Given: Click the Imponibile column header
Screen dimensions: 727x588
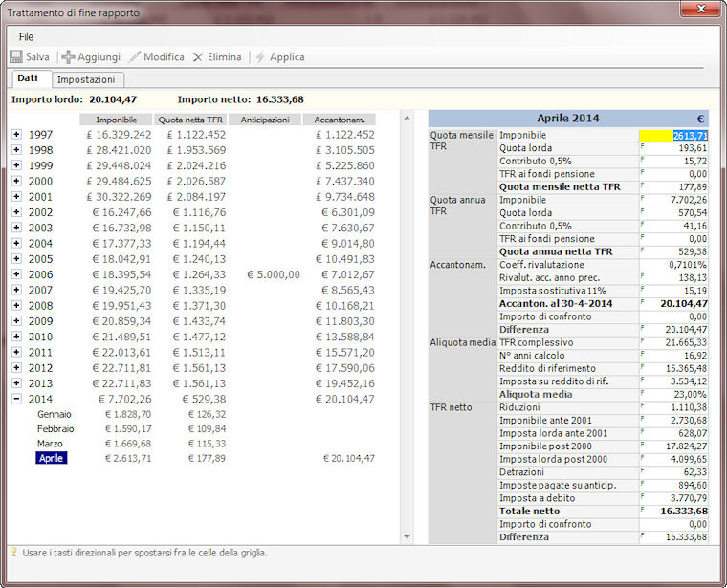Looking at the screenshot, I should point(116,120).
